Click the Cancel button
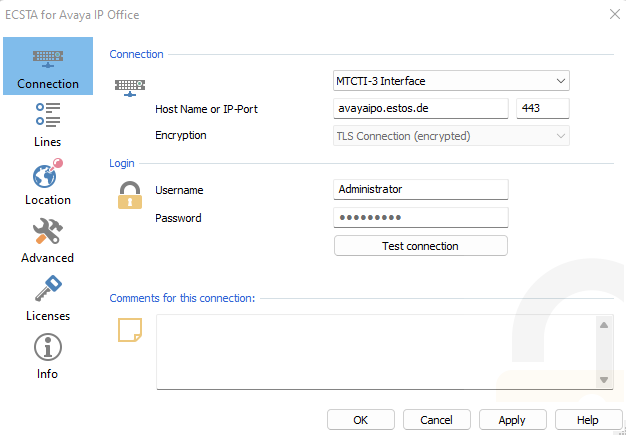Image resolution: width=626 pixels, height=435 pixels. 437,420
